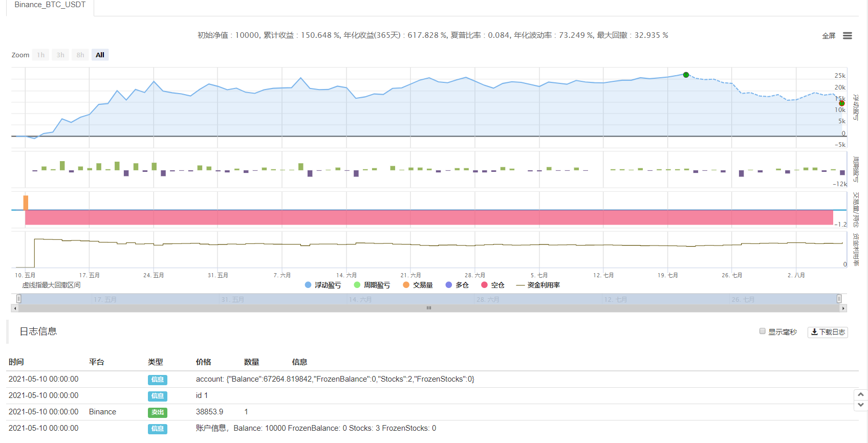This screenshot has width=868, height=443.
Task: Click the '14. 六月' x-axis label
Action: coord(346,275)
